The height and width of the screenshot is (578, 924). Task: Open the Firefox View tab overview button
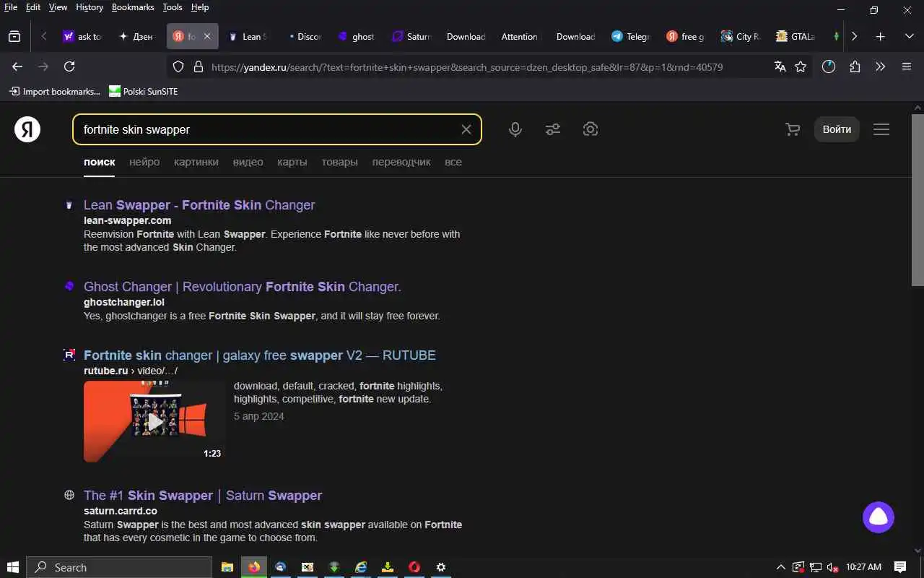(14, 36)
